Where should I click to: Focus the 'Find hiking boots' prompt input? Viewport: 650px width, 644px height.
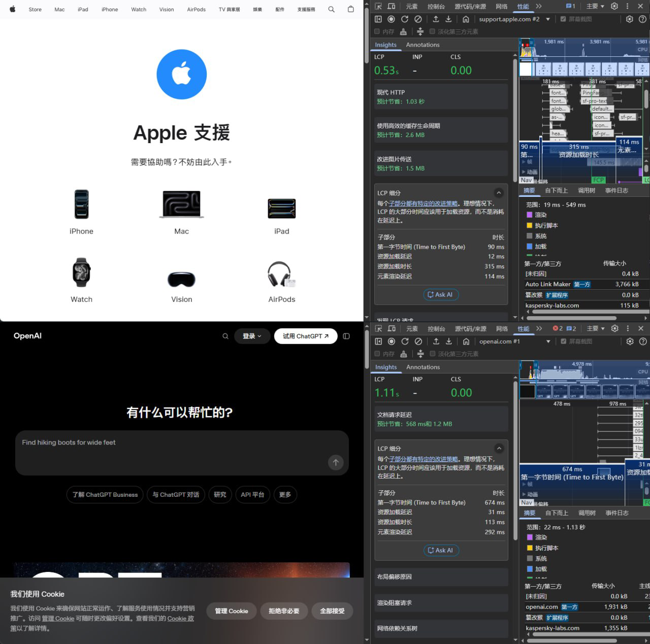pos(182,453)
